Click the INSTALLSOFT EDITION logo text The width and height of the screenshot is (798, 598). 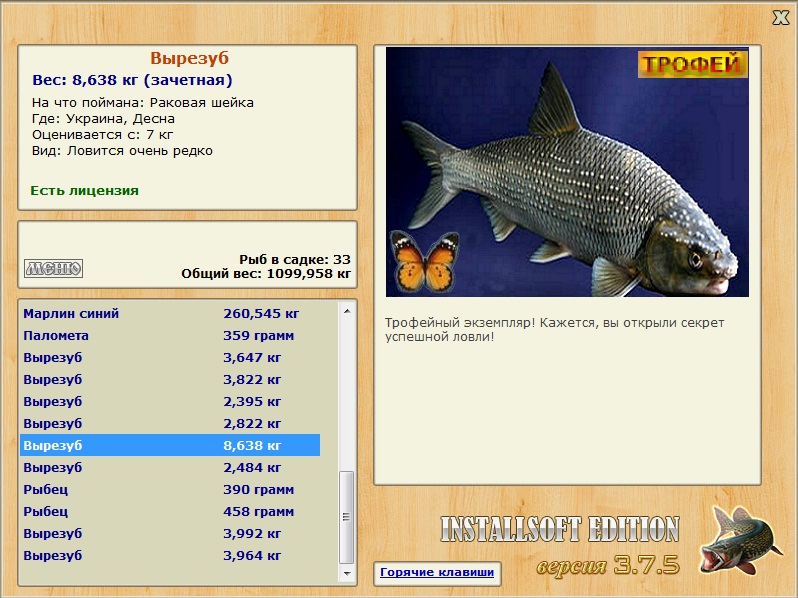560,529
